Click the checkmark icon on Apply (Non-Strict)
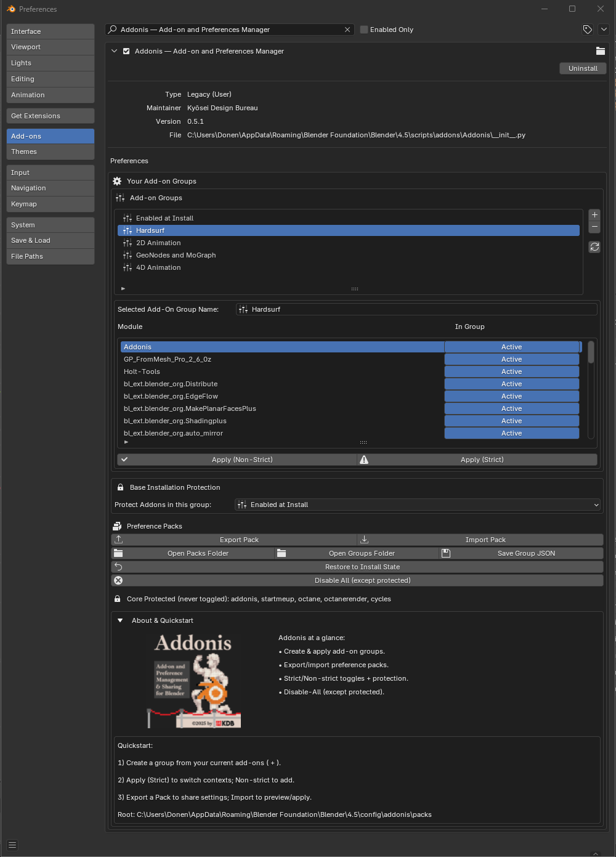Image resolution: width=616 pixels, height=857 pixels. point(124,460)
